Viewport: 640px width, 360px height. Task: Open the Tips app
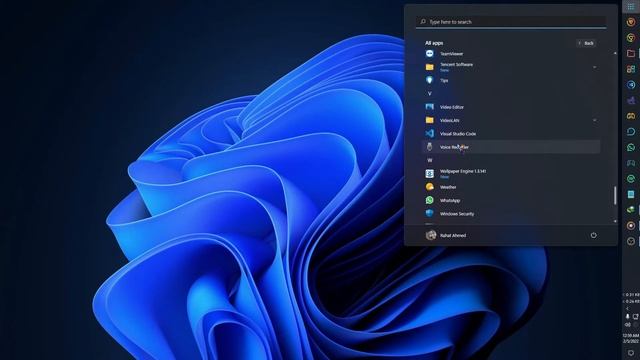pos(510,80)
